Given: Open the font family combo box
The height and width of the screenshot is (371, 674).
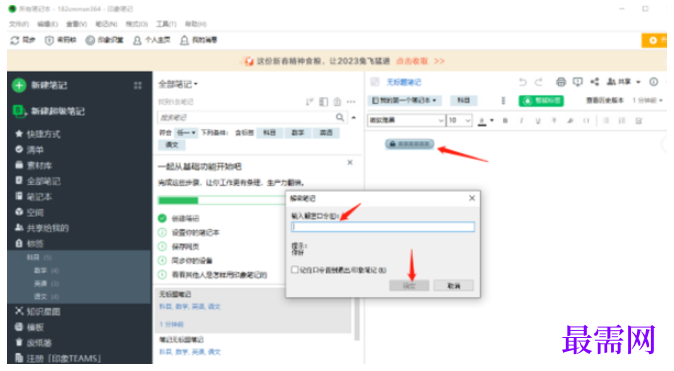Looking at the screenshot, I should [x=406, y=120].
